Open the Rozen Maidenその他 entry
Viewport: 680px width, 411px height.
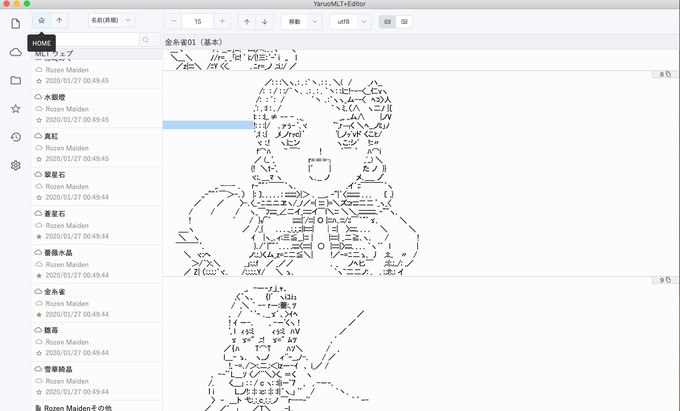point(97,407)
